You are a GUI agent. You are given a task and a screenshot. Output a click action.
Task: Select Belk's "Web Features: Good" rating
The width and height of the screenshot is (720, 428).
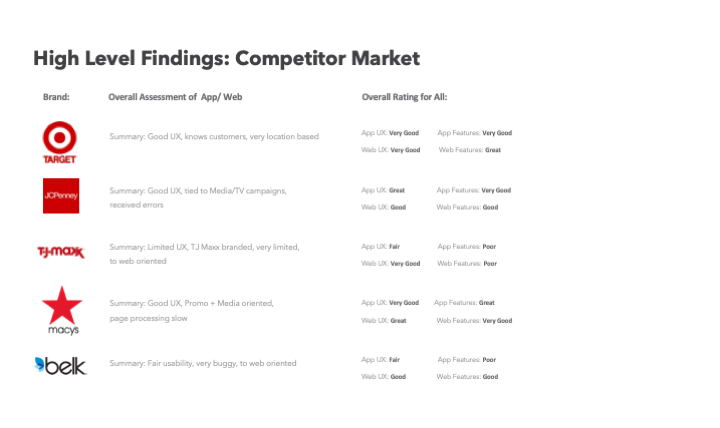pos(467,377)
